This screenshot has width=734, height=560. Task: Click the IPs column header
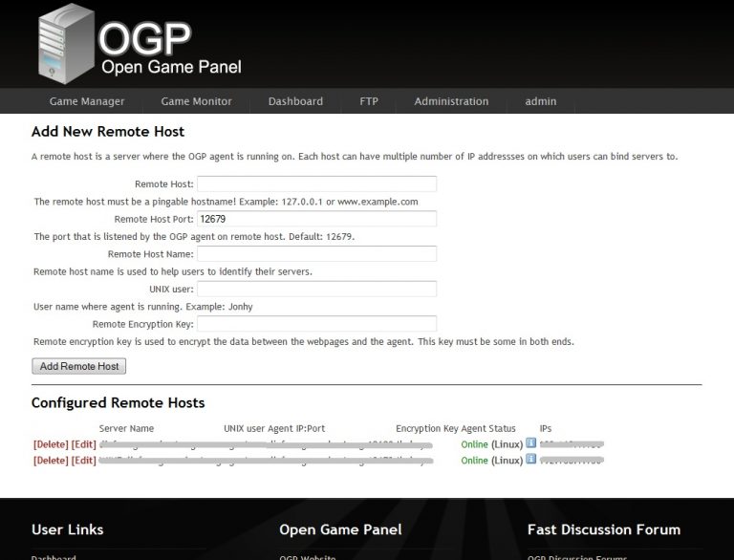click(546, 428)
